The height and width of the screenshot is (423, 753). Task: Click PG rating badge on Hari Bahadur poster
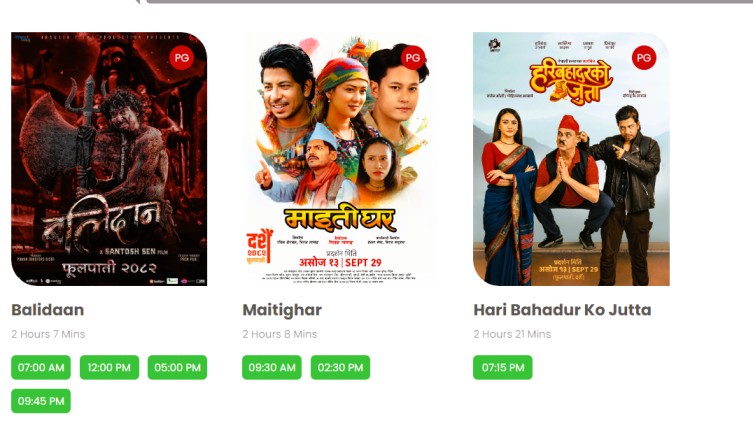click(x=644, y=58)
